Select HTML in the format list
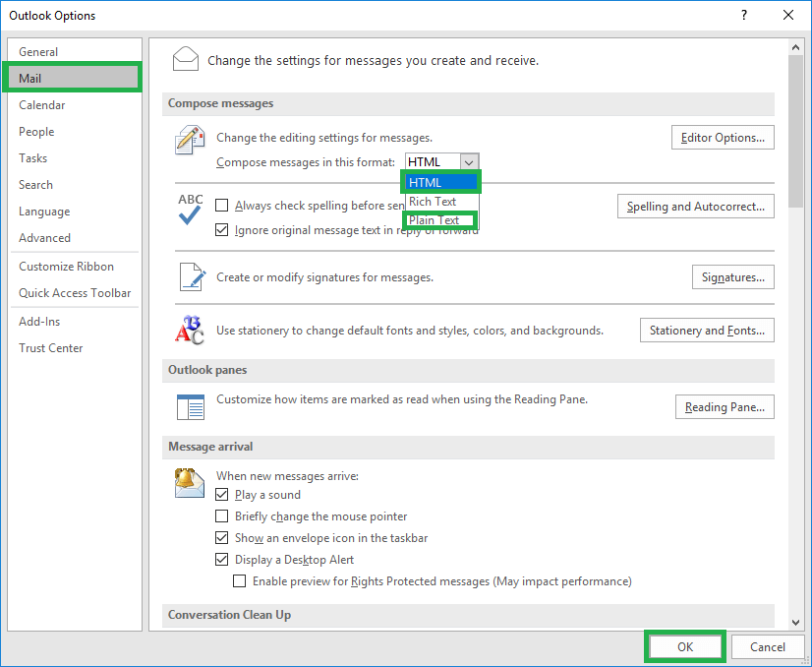The image size is (812, 667). coord(441,182)
